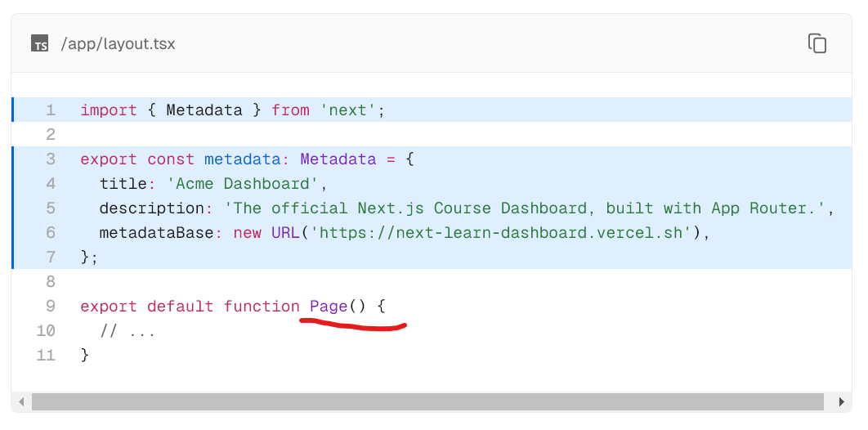Click the horizontal scrollbar left arrow

click(x=21, y=401)
